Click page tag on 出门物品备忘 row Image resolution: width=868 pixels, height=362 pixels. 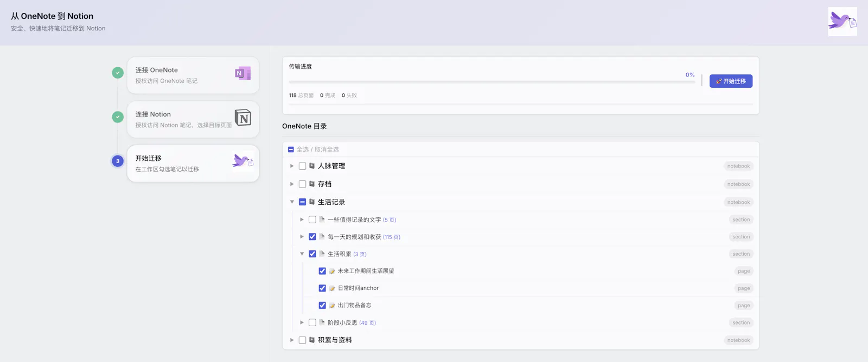pyautogui.click(x=744, y=306)
